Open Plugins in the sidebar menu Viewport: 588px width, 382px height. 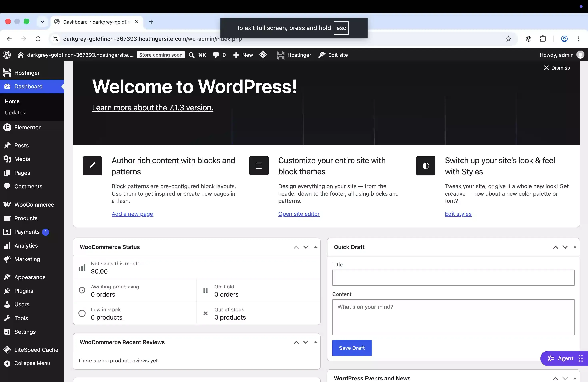32,291
